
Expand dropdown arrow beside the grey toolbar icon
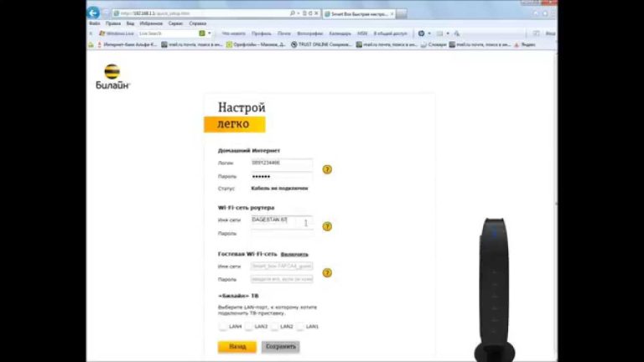pyautogui.click(x=448, y=34)
